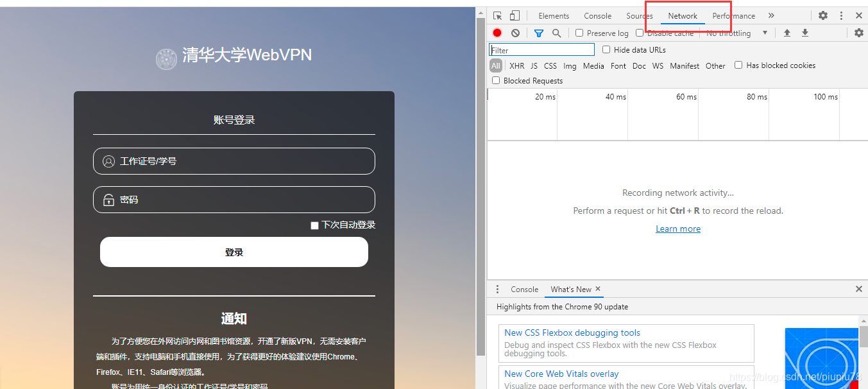Filter requests by XHR
The image size is (868, 389).
pos(516,65)
